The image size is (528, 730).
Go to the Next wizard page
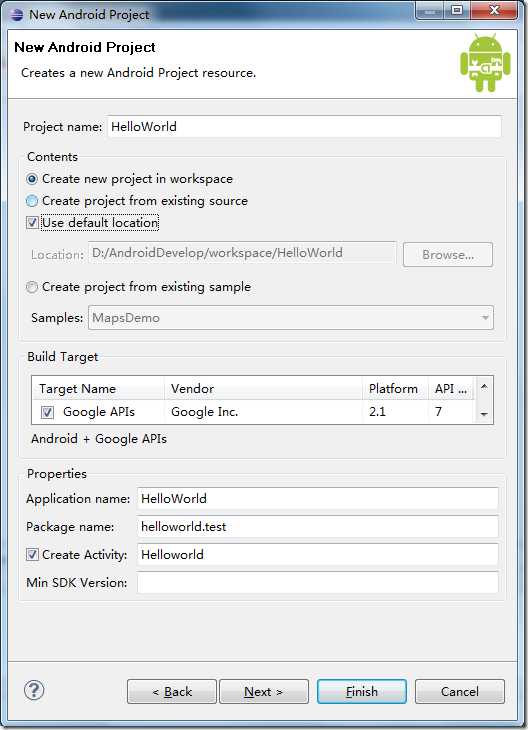tap(264, 691)
